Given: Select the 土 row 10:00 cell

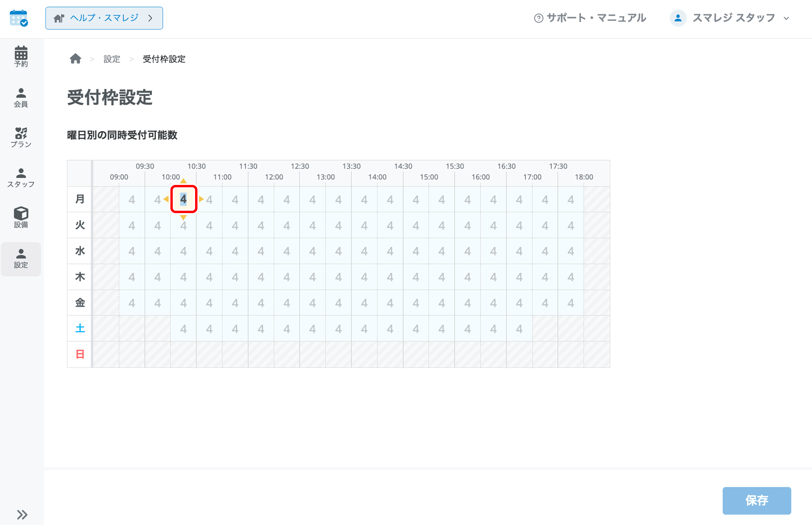Looking at the screenshot, I should click(183, 329).
